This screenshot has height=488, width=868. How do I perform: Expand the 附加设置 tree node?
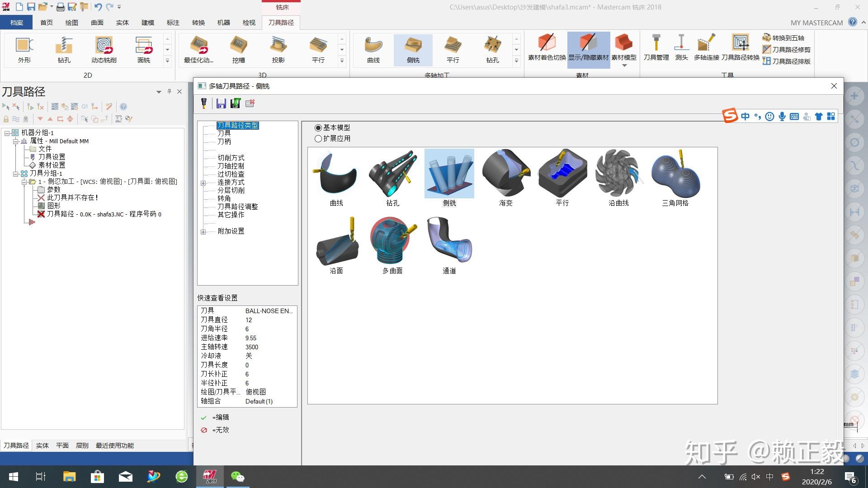click(203, 232)
